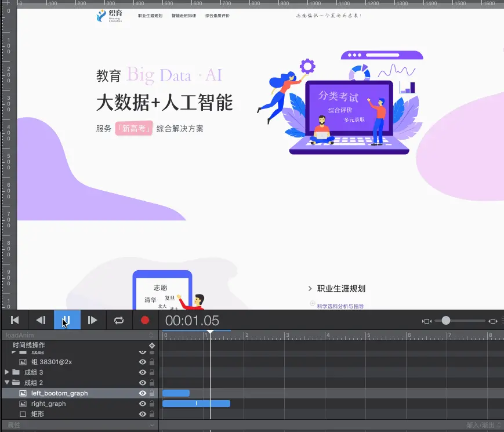Hide the left_bootom_graph layer

tap(143, 393)
